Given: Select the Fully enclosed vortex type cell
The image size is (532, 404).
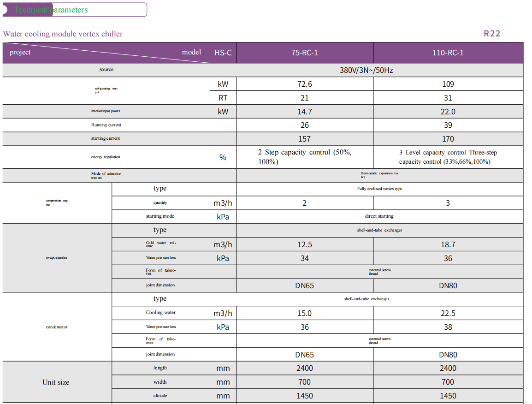Looking at the screenshot, I should click(379, 189).
